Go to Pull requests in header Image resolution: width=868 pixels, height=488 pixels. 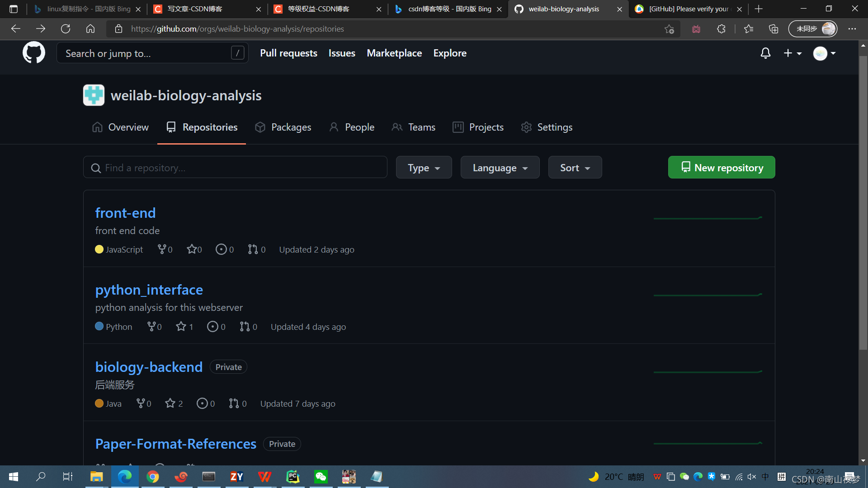[288, 53]
